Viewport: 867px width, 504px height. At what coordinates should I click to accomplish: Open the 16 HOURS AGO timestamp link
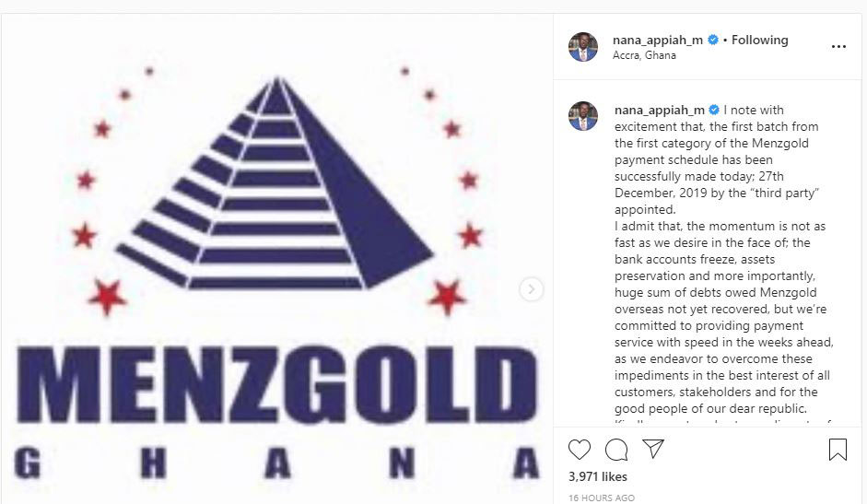click(x=602, y=498)
